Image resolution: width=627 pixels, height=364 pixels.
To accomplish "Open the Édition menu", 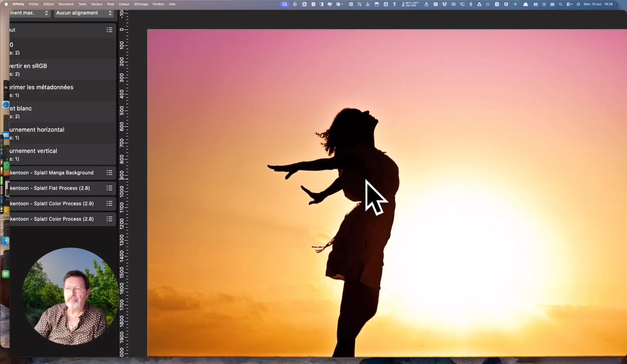I will [x=48, y=4].
